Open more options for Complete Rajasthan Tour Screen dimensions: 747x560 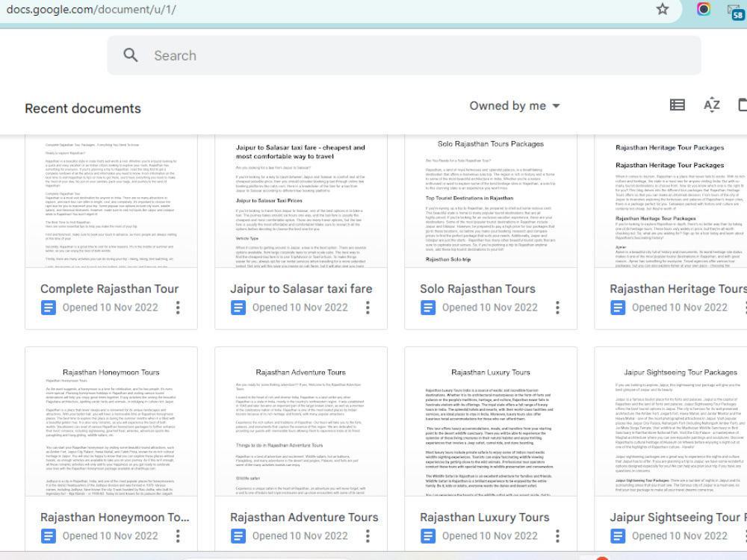178,308
